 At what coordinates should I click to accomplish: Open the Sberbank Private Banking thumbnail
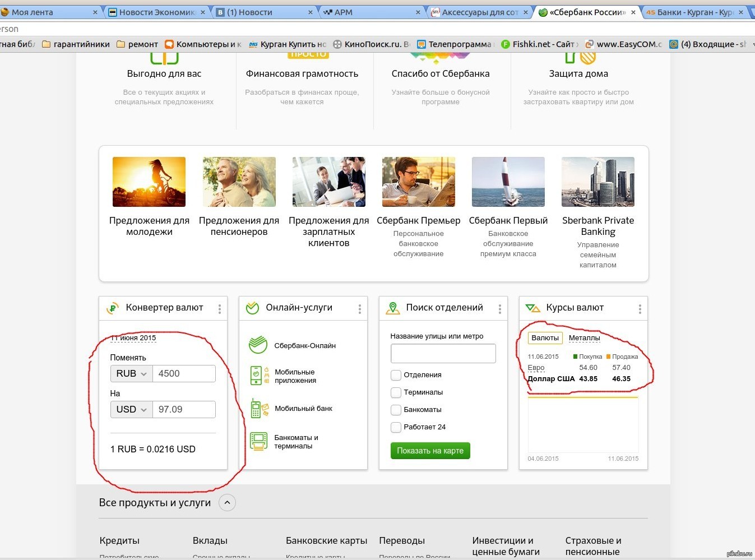tap(598, 182)
